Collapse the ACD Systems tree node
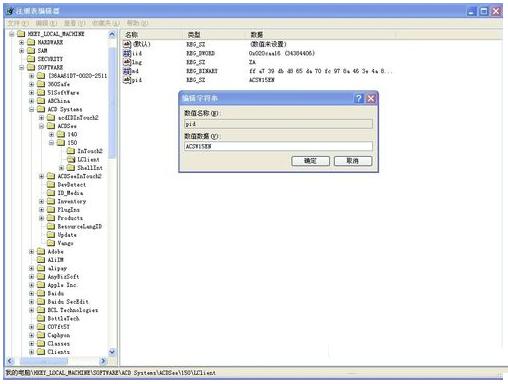 pos(31,109)
